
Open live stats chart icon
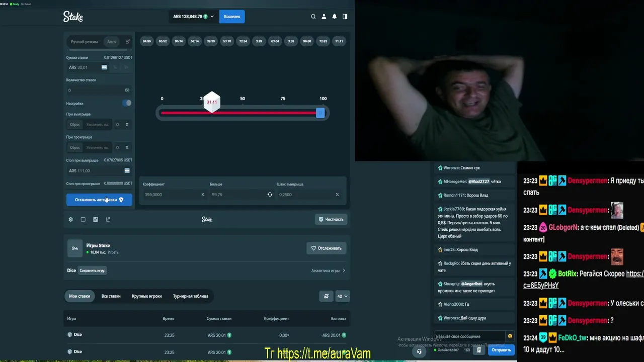tap(95, 219)
